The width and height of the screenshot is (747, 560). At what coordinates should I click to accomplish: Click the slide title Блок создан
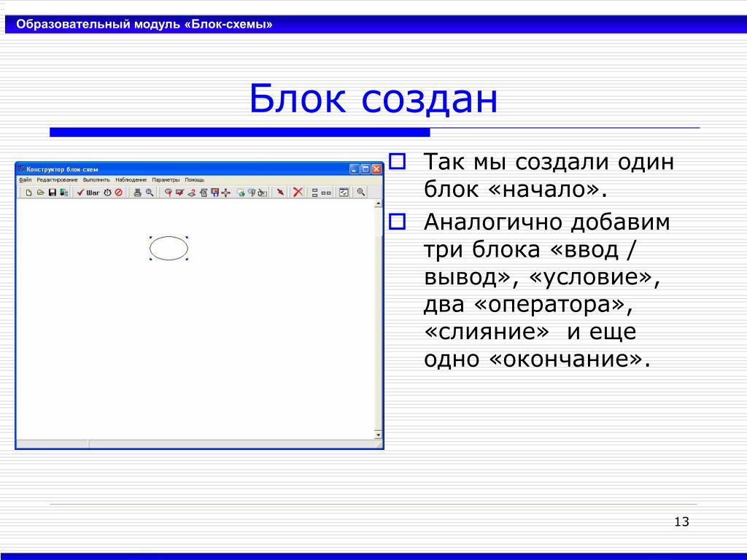[x=373, y=98]
